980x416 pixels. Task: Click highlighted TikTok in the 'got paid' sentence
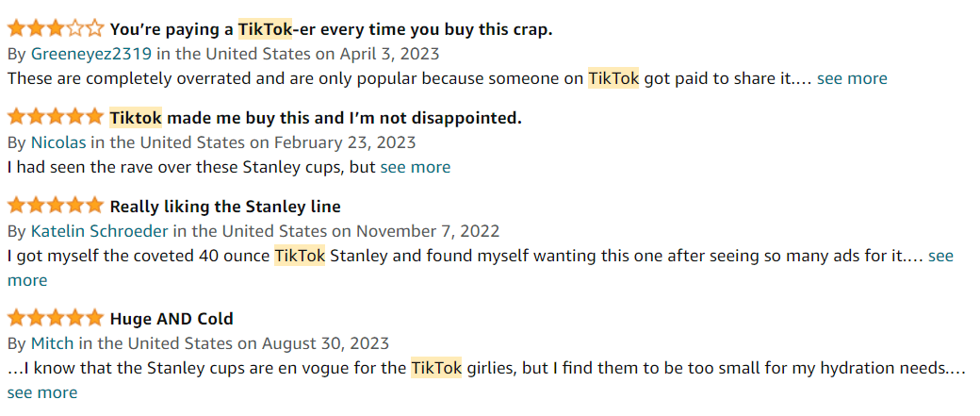[613, 78]
